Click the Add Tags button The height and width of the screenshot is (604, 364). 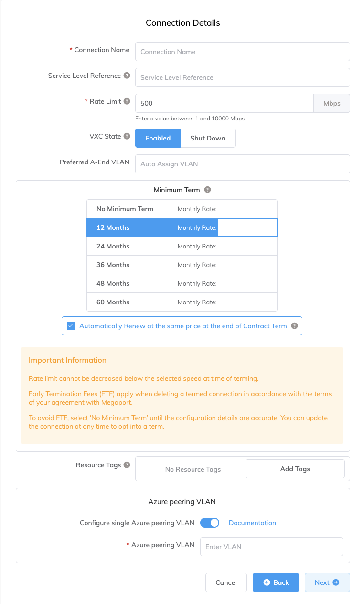[295, 469]
